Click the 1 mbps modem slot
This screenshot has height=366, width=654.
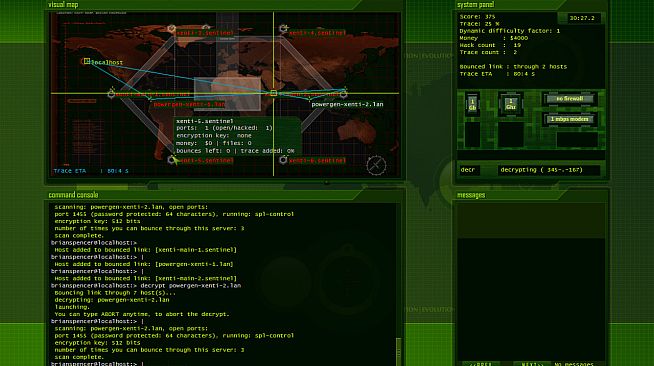coord(569,119)
